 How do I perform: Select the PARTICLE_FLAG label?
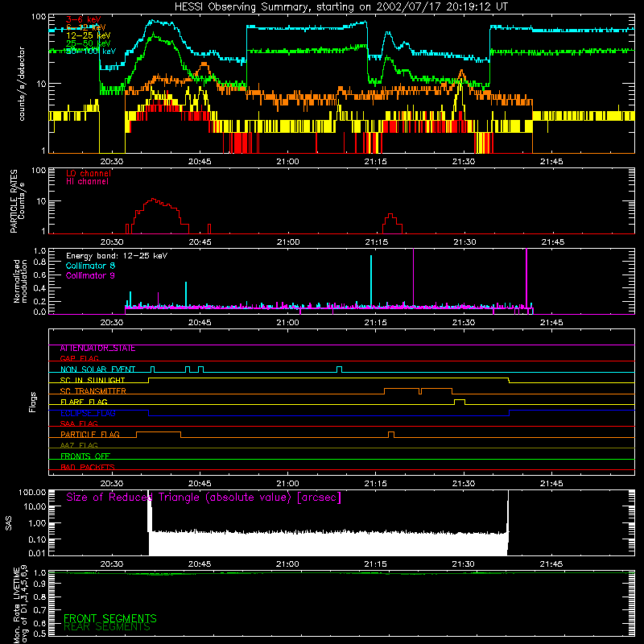tap(90, 434)
